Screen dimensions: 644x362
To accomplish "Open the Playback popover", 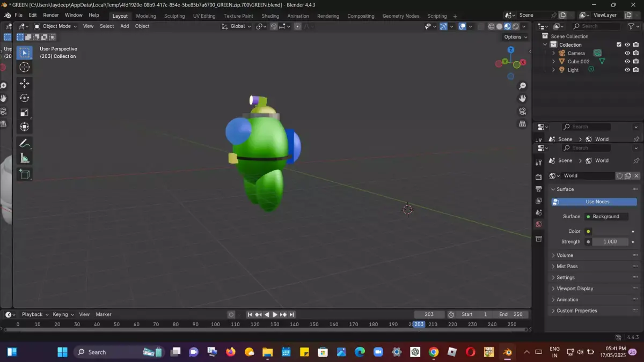I will (x=35, y=315).
